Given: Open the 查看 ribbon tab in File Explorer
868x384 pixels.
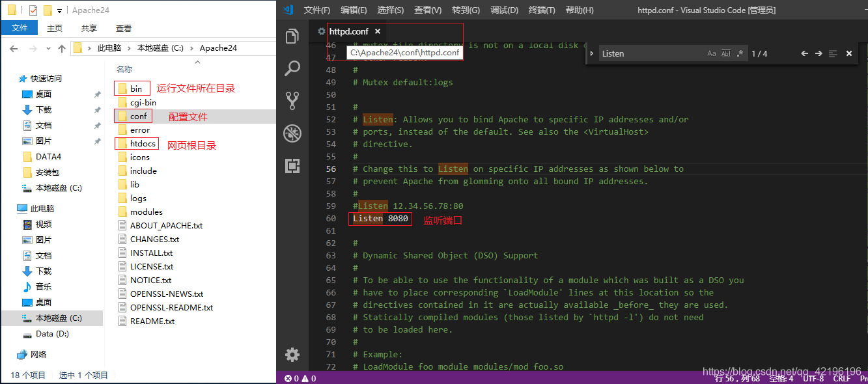Looking at the screenshot, I should [x=124, y=28].
